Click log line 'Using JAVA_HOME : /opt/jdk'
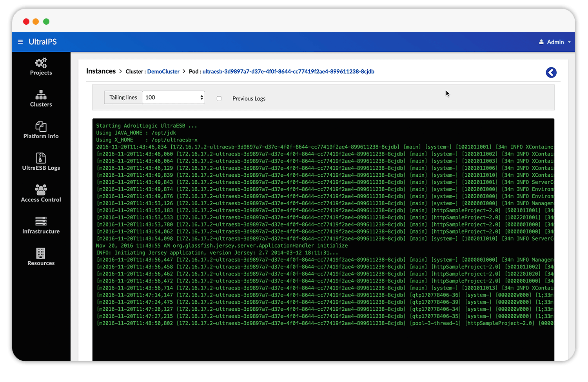Image resolution: width=588 pixels, height=382 pixels. [136, 133]
